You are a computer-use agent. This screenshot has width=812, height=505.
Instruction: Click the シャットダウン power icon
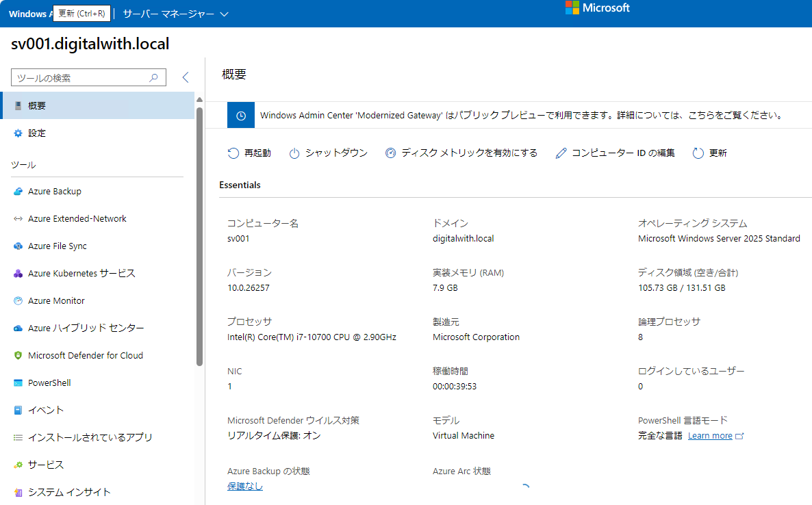pos(294,153)
